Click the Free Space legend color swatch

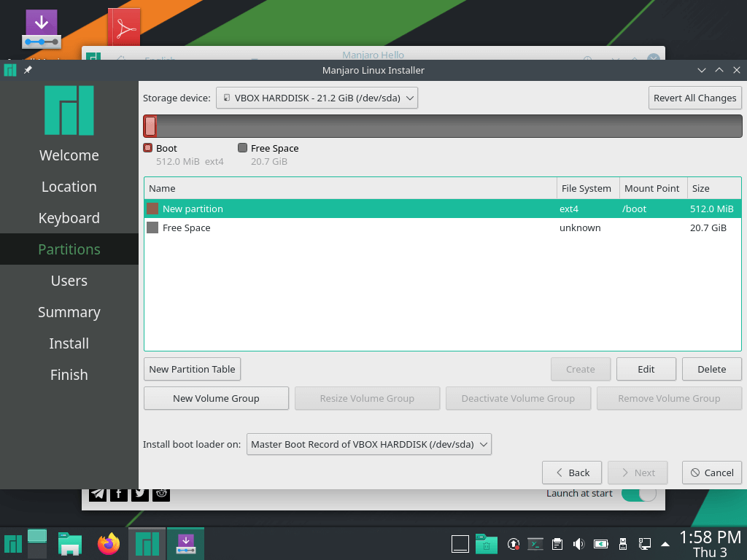(x=242, y=148)
